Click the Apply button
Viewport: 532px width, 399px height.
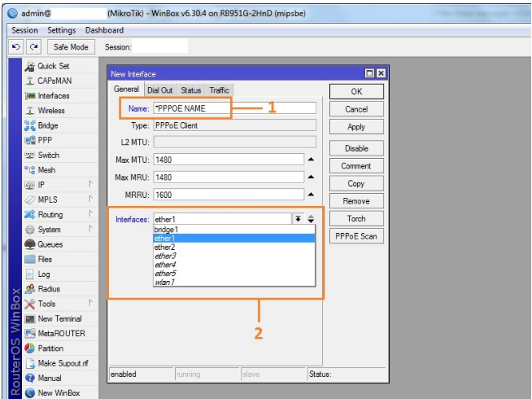356,127
